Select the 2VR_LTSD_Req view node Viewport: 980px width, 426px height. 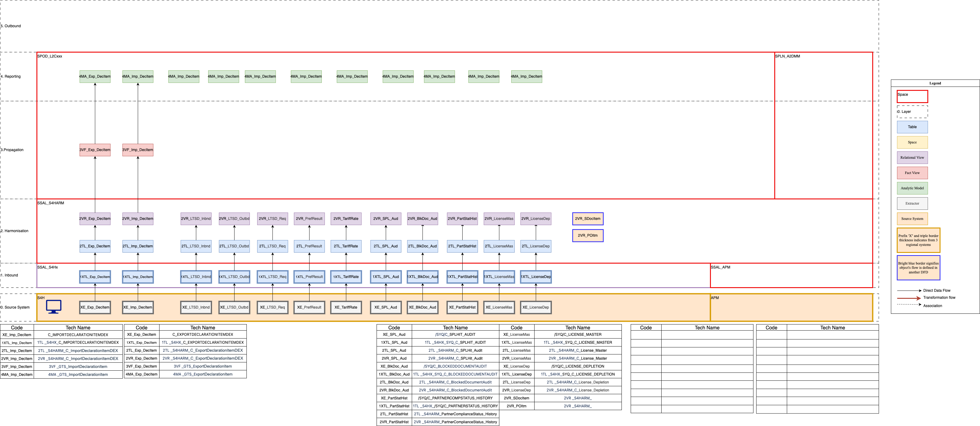(272, 219)
